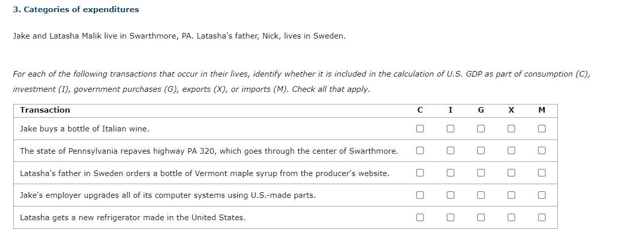Check C for Vermont maple syrup row
This screenshot has height=243, width=644.
coord(420,173)
